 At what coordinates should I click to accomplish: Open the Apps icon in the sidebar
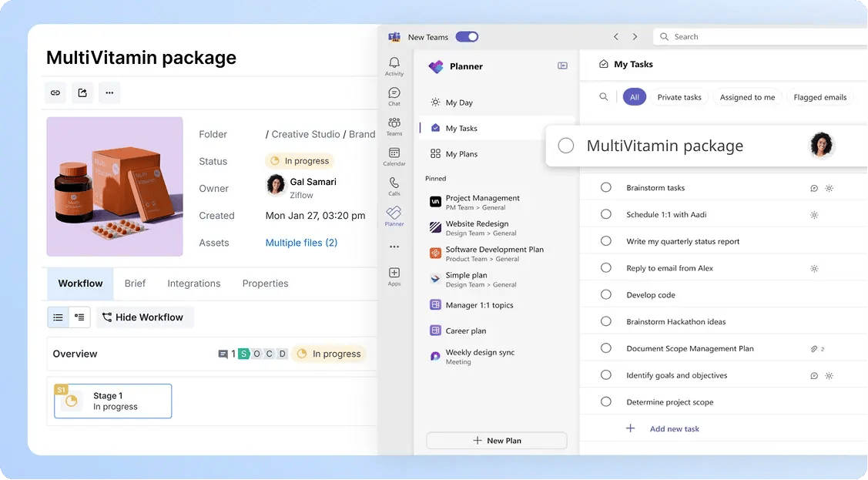[x=394, y=274]
